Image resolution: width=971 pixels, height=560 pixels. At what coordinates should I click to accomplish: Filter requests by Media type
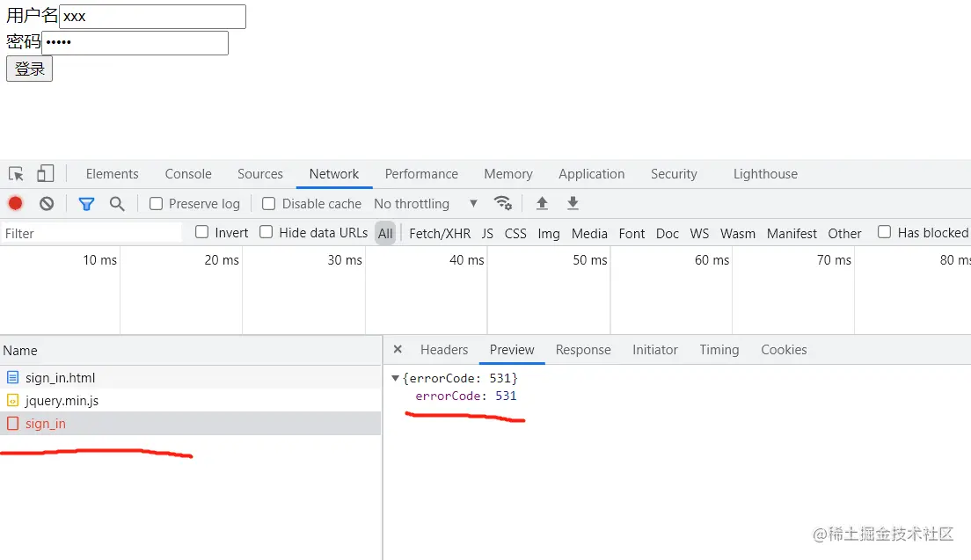[x=589, y=233]
